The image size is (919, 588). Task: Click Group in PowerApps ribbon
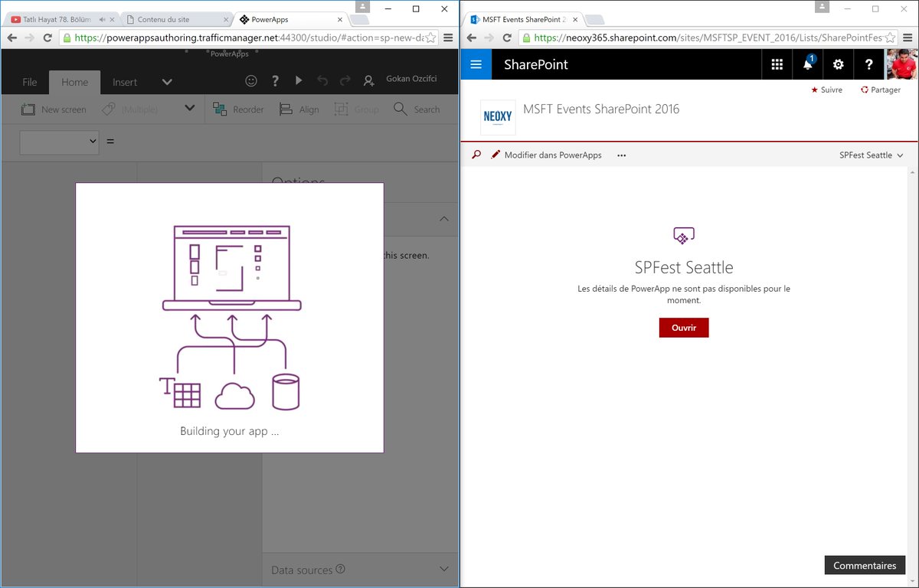pos(356,109)
